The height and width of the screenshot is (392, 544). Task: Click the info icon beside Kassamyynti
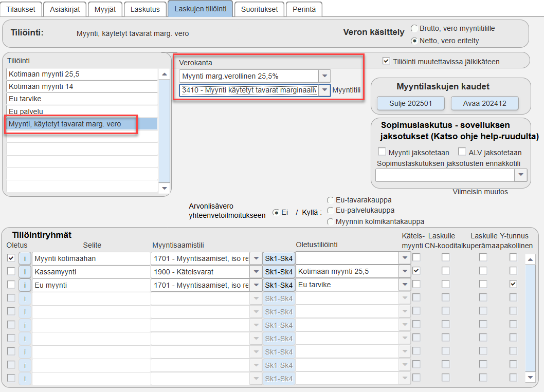tap(25, 272)
